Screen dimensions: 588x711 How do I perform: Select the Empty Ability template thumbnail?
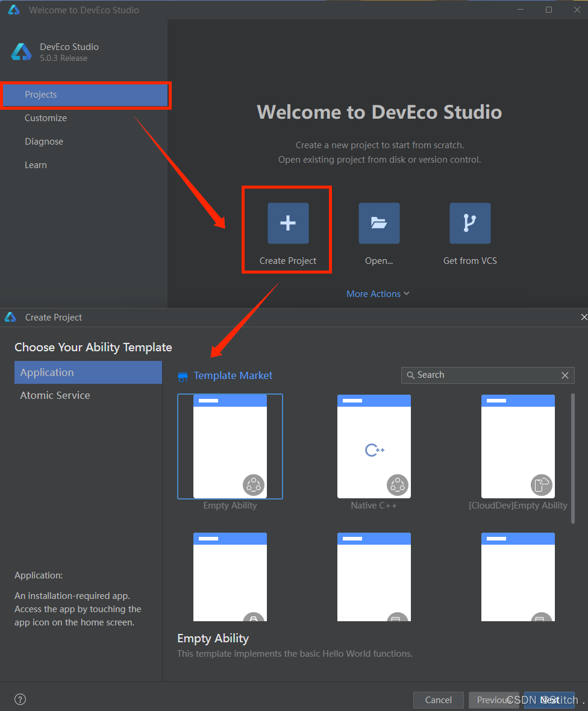(x=230, y=446)
